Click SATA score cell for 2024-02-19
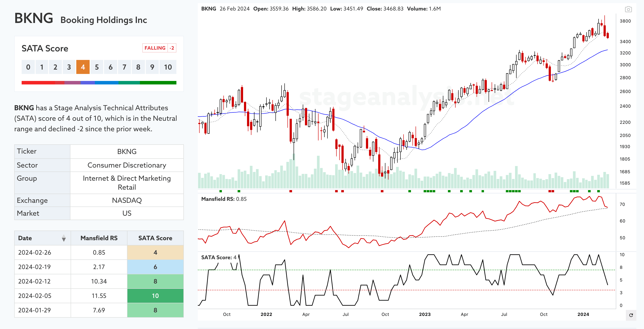644x329 pixels. (155, 267)
